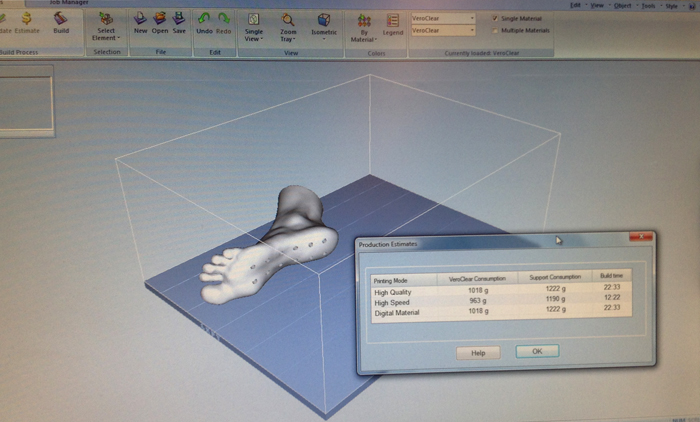Switch to the Job Manager tab
Image resolution: width=700 pixels, height=422 pixels.
coord(69,3)
